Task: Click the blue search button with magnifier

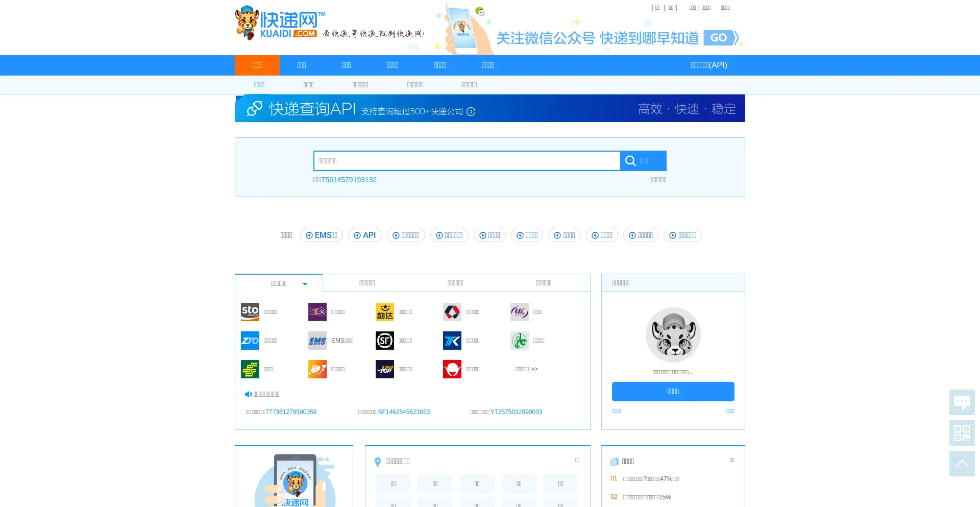Action: tap(643, 161)
